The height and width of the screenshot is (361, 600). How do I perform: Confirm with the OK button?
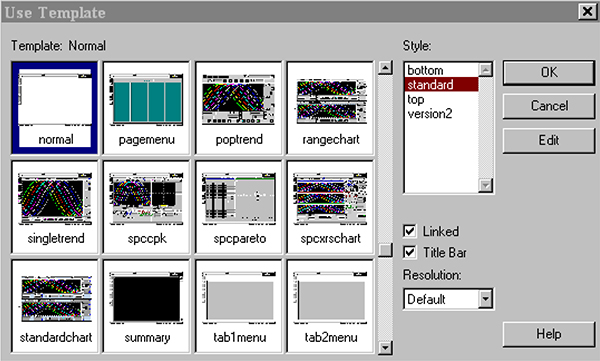pyautogui.click(x=549, y=72)
